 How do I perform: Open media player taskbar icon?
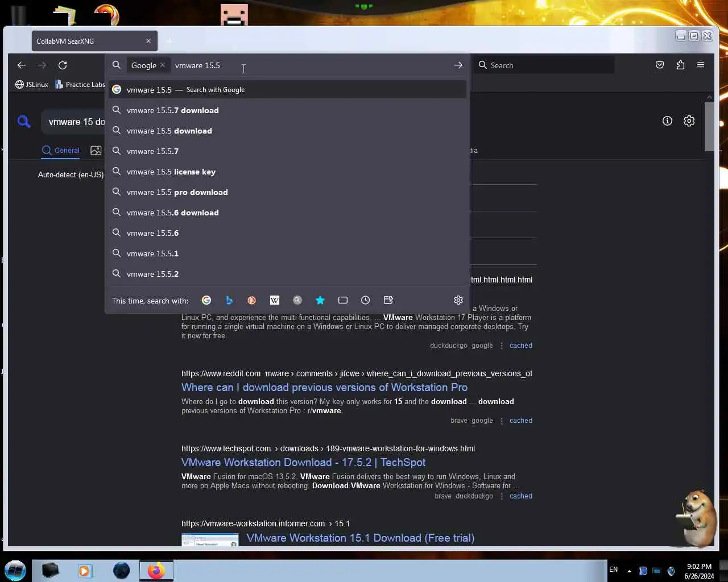85,571
